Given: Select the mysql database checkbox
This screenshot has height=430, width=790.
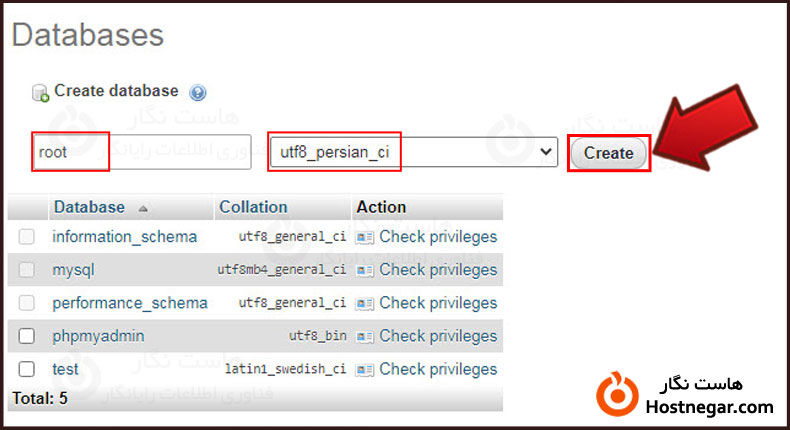Looking at the screenshot, I should tap(27, 270).
